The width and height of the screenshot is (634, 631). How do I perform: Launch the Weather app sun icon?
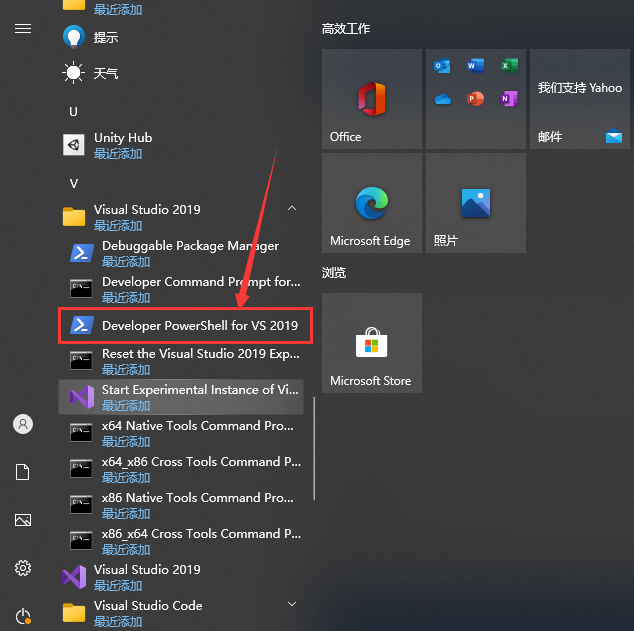74,73
